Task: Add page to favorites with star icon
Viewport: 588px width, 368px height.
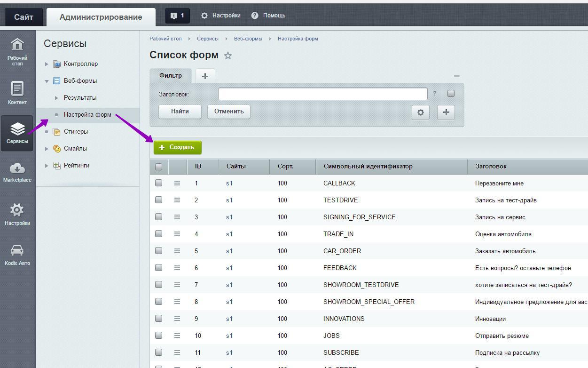Action: (x=228, y=56)
